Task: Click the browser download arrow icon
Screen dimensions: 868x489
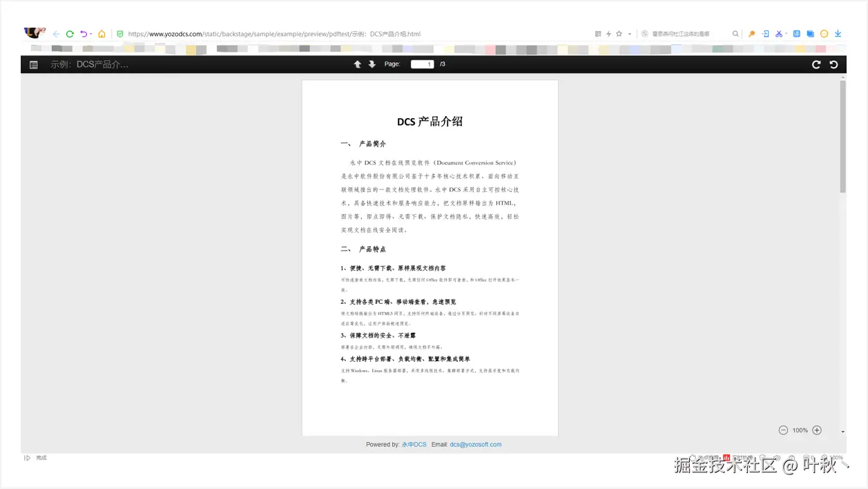Action: tap(838, 33)
